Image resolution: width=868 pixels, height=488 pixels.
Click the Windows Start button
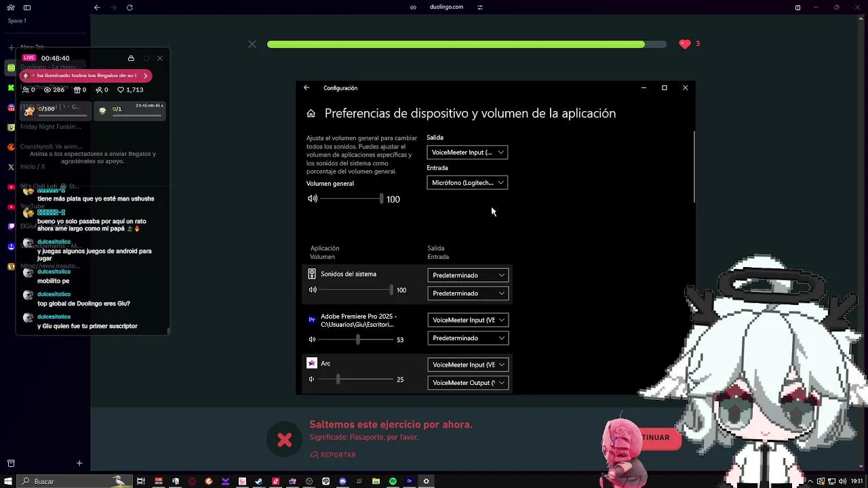point(7,481)
